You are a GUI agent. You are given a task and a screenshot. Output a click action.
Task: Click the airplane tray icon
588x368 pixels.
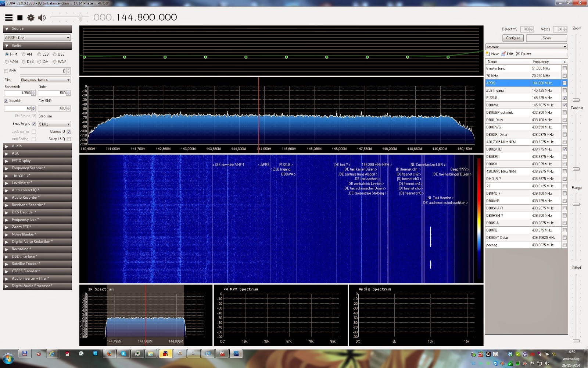[547, 354]
